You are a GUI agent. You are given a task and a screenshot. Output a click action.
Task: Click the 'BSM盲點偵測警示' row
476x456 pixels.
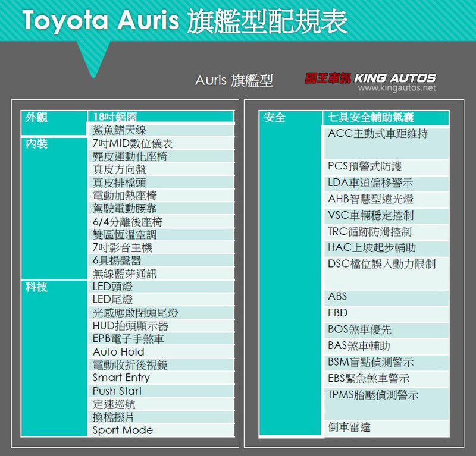[x=386, y=363]
